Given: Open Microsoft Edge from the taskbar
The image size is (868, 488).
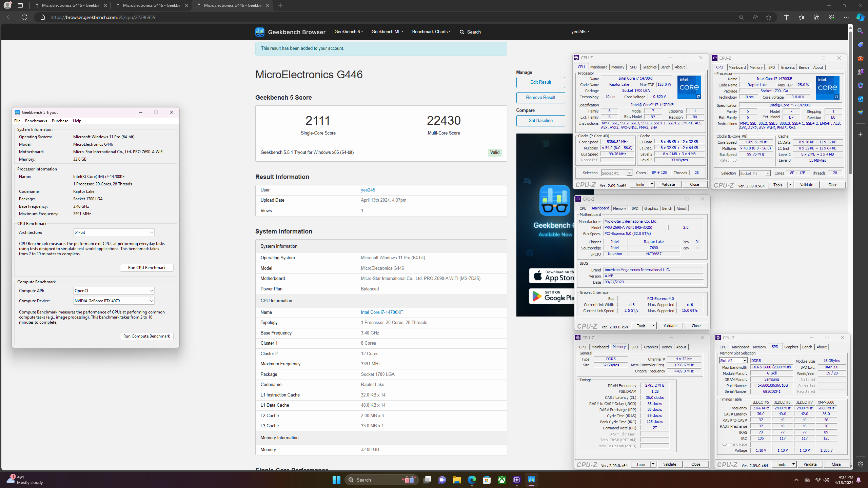Looking at the screenshot, I should click(472, 480).
